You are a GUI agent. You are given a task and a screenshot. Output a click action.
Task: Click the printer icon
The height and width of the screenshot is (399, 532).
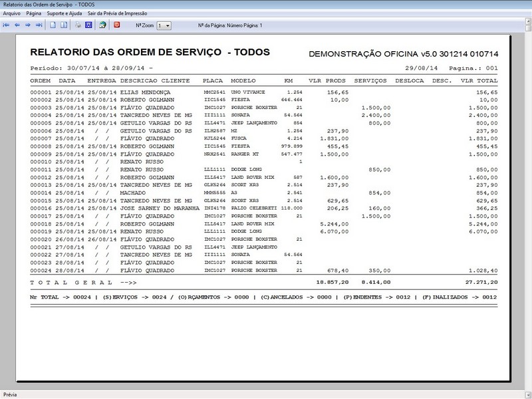click(x=78, y=25)
